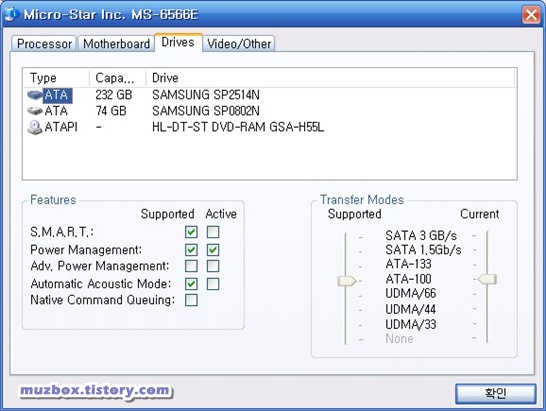Switch to the Processor tab
This screenshot has width=546, height=411.
pos(44,44)
